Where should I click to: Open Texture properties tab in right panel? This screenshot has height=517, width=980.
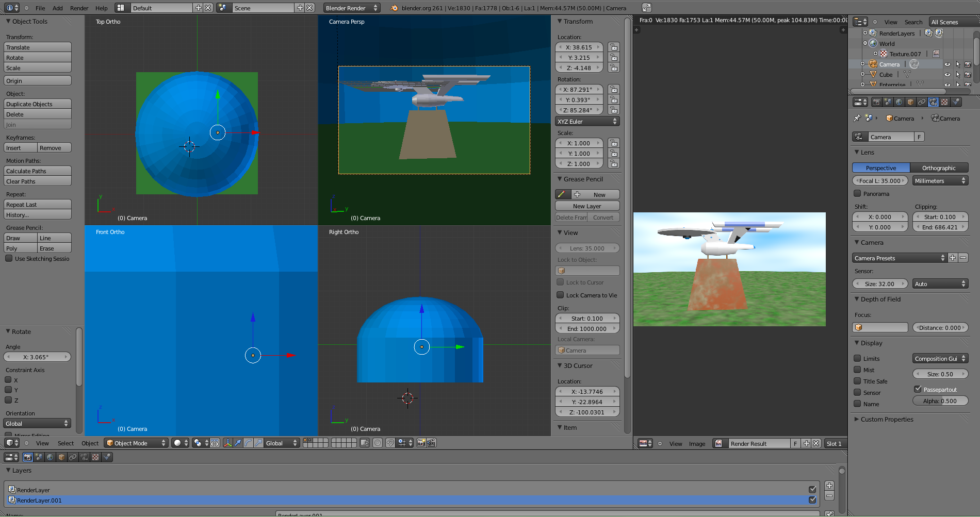[944, 102]
